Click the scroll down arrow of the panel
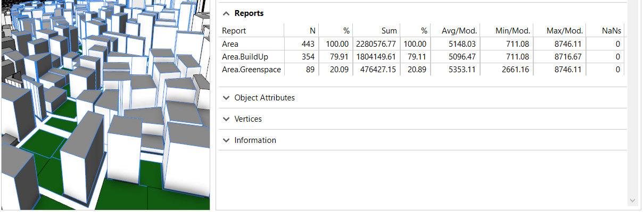This screenshot has width=644, height=212. coord(633,200)
